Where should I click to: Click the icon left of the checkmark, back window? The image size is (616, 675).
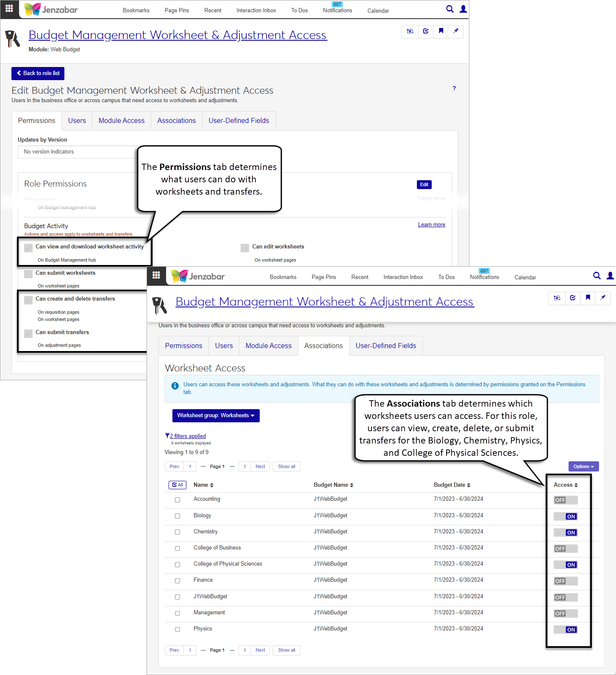[x=410, y=31]
